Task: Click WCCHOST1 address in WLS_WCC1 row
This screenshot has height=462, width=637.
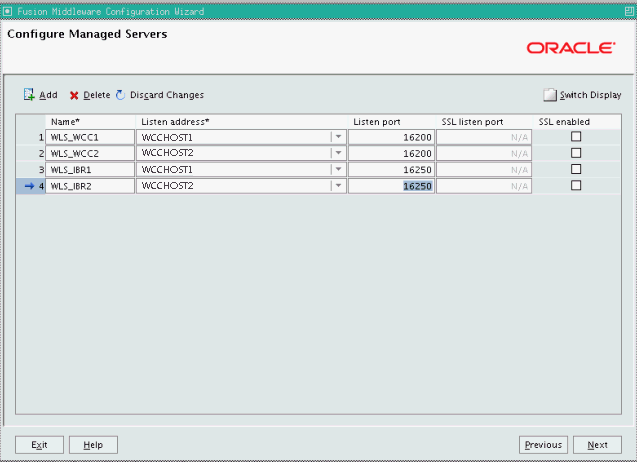Action: click(x=167, y=137)
